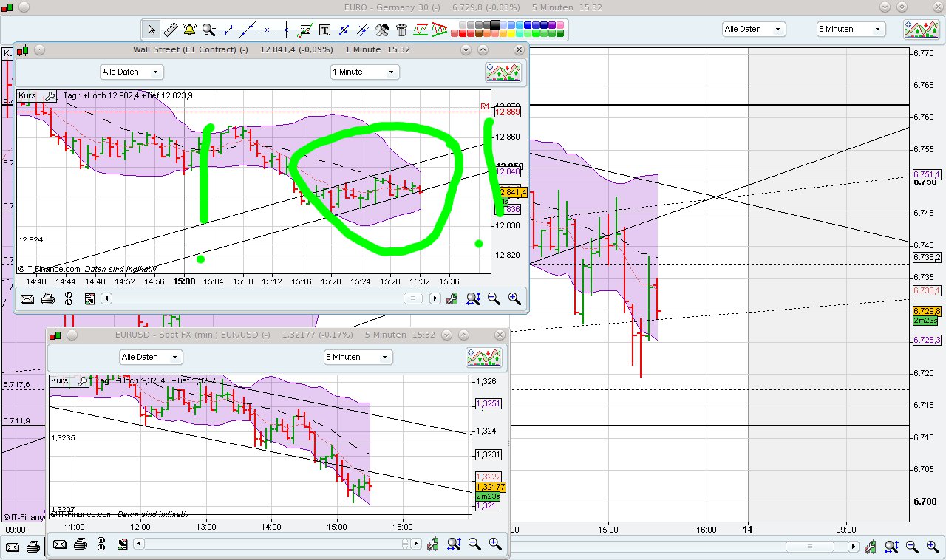Select the cursor/pointer tool in the toolbar

[152, 30]
